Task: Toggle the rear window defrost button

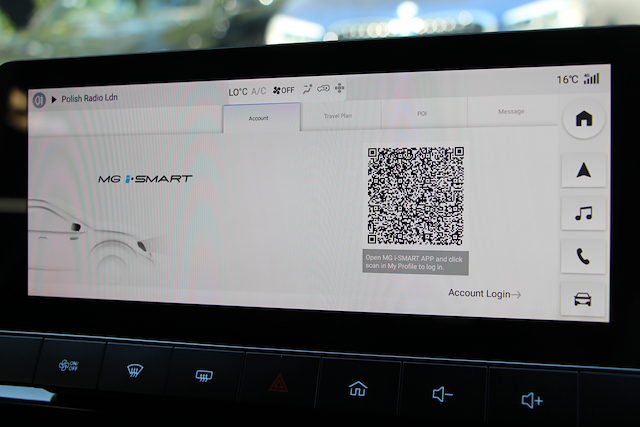Action: 205,378
